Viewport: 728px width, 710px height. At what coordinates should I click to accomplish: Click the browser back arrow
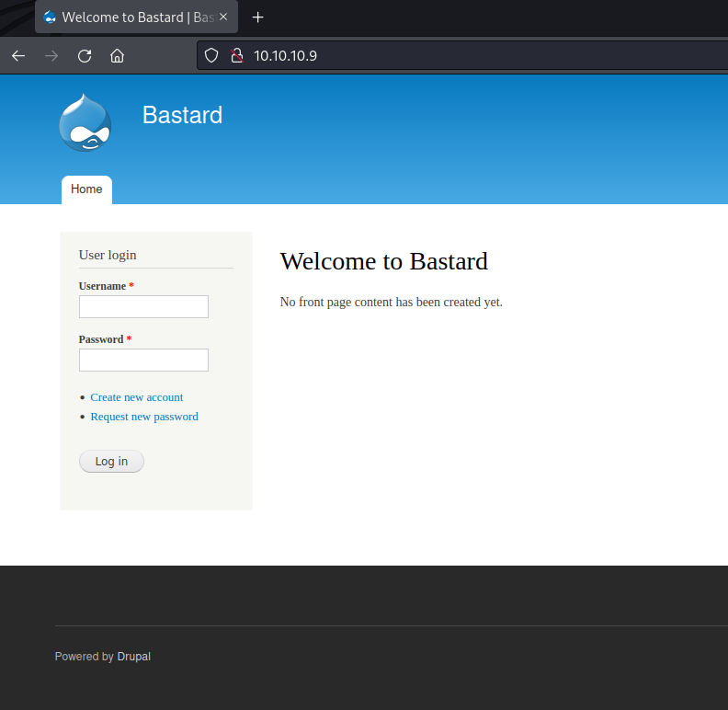coord(18,56)
